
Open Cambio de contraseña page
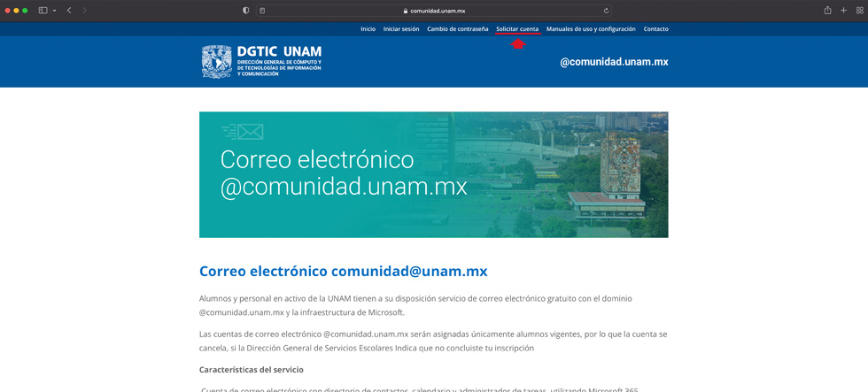coord(458,28)
